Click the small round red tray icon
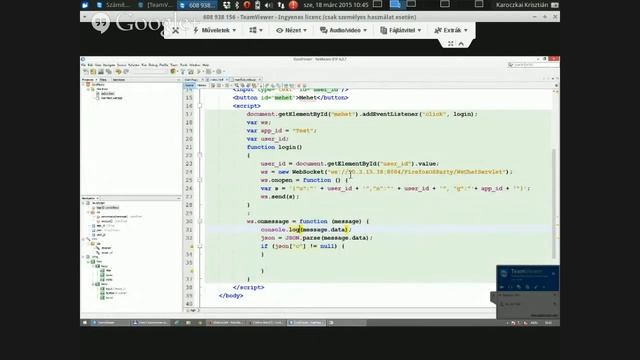The height and width of the screenshot is (360, 640). tap(247, 5)
